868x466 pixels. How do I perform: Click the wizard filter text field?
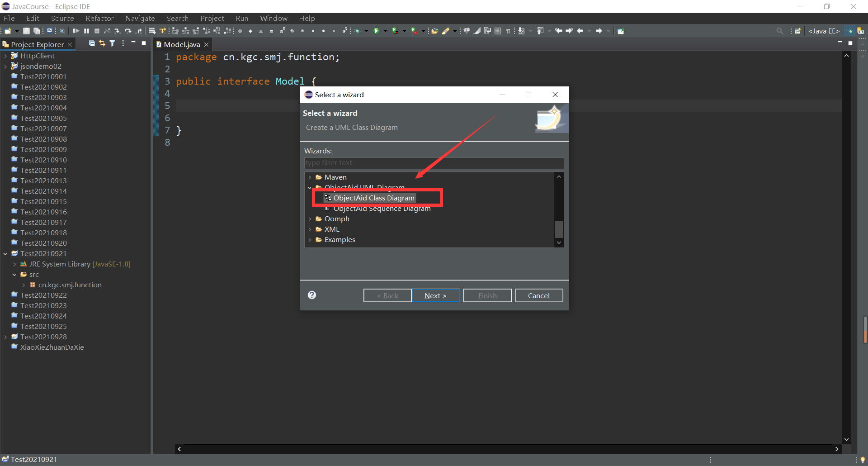click(434, 163)
